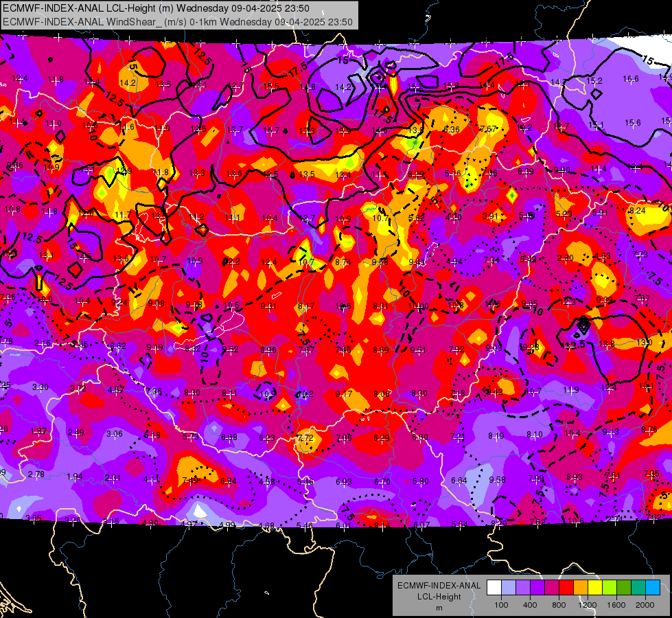The image size is (672, 618).
Task: Click the grid value 7.72
Action: click(x=305, y=437)
